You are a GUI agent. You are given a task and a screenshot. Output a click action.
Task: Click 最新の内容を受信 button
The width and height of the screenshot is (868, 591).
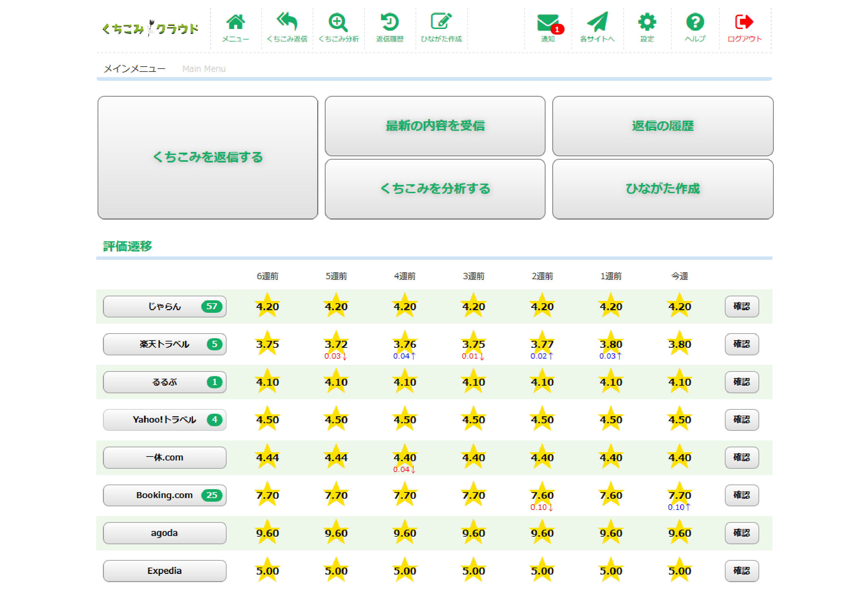click(x=435, y=126)
